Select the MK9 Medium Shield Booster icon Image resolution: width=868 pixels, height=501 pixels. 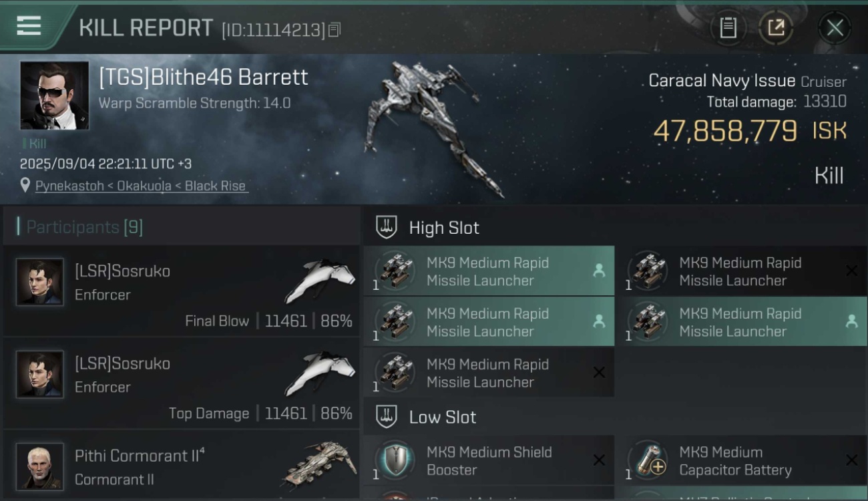(395, 460)
